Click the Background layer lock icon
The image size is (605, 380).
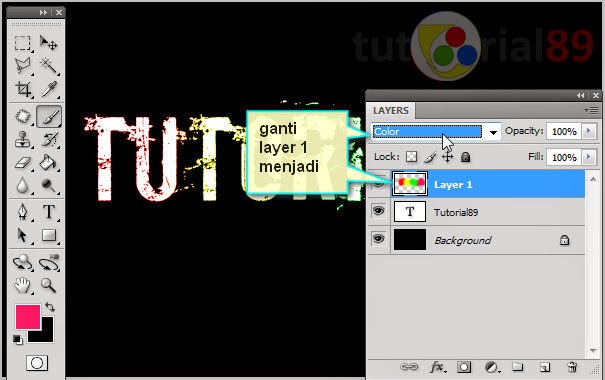[x=564, y=240]
